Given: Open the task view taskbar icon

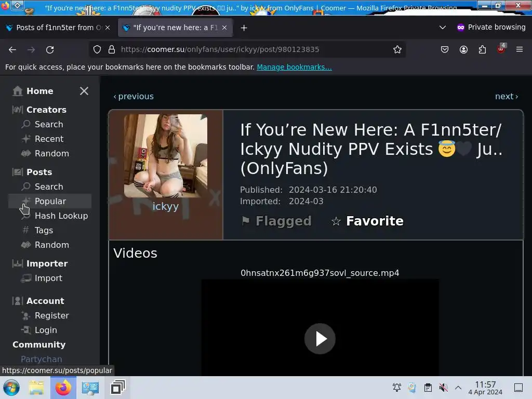Looking at the screenshot, I should [118, 388].
